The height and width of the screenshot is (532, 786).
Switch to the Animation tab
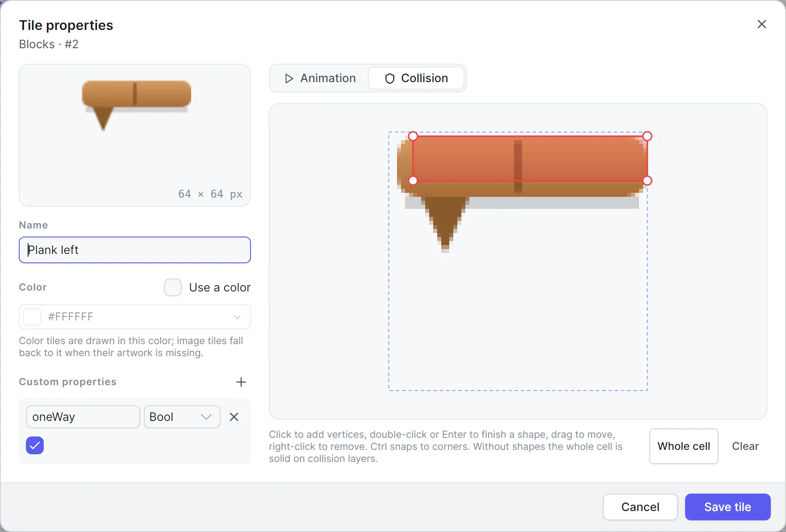(x=320, y=78)
